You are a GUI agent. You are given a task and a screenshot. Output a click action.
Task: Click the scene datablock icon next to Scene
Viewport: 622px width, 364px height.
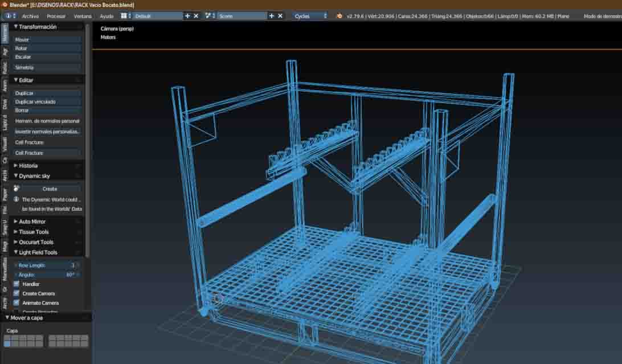tap(210, 16)
